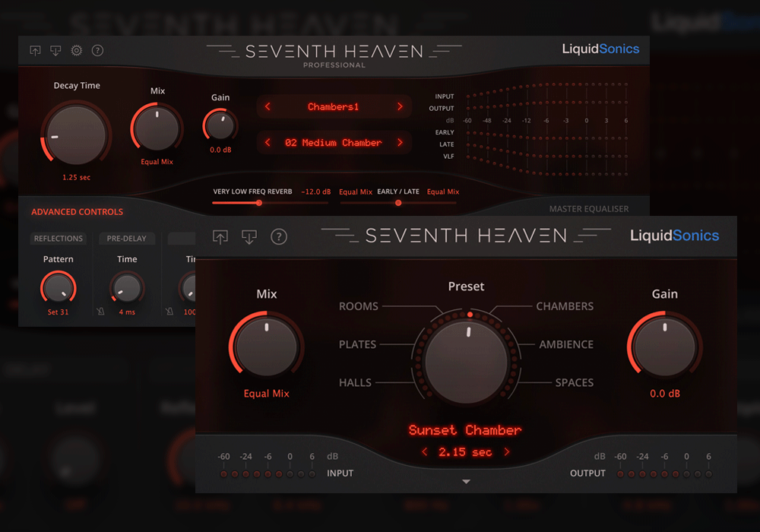760x532 pixels.
Task: Go to preset before 02 Medium Chamber
Action: tap(268, 142)
